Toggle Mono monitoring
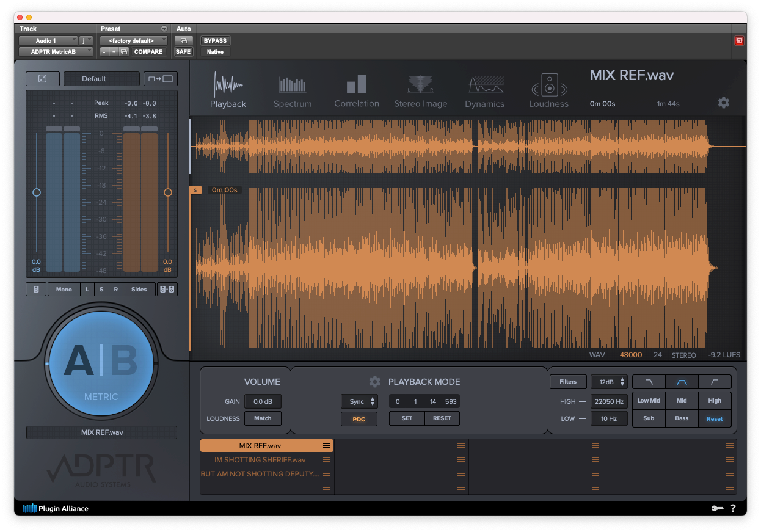761x532 pixels. (64, 290)
